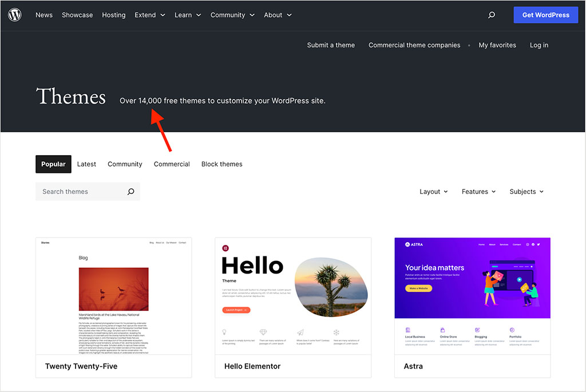Screen dimensions: 586x392
Task: Expand the Extend menu in the navbar
Action: click(149, 15)
